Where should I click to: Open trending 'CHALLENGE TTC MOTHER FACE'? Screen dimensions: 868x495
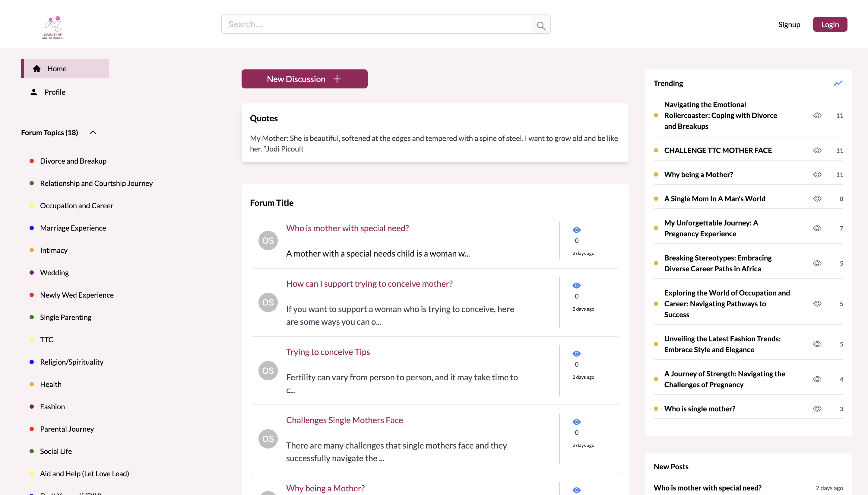718,150
